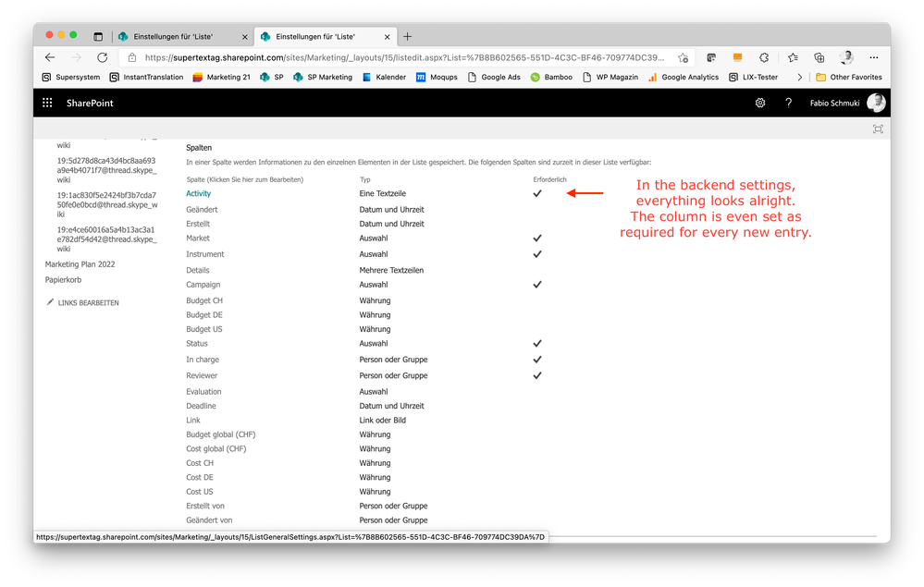The image size is (924, 587).
Task: Reload the page with the refresh icon
Action: 103,57
